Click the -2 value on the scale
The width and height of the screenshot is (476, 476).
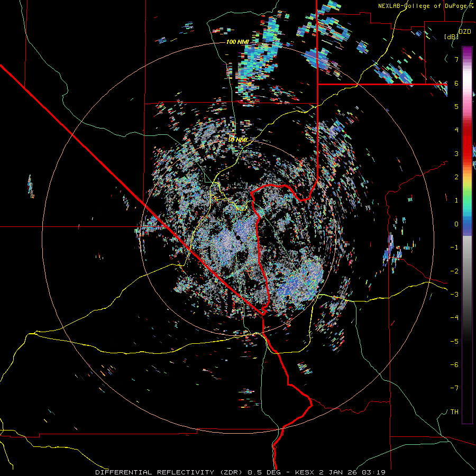(454, 271)
